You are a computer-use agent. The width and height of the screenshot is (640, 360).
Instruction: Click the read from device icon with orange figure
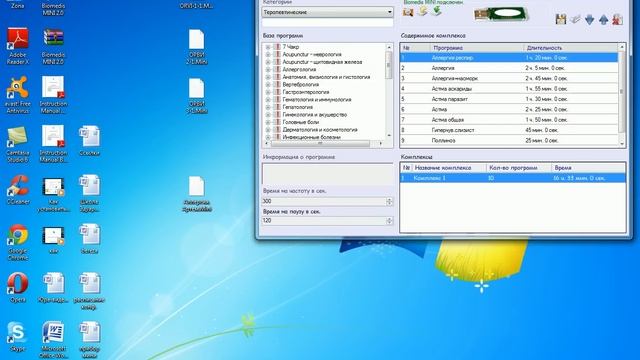(x=408, y=12)
